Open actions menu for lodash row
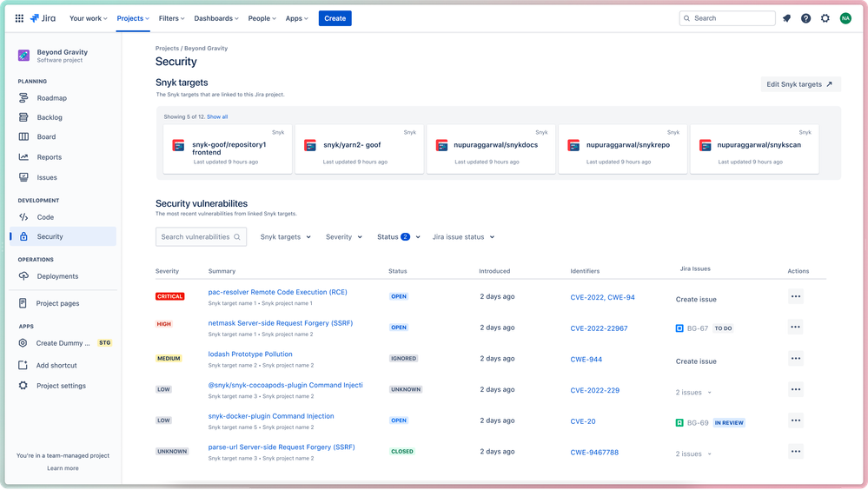Screen dimensions: 868x490 (796, 359)
